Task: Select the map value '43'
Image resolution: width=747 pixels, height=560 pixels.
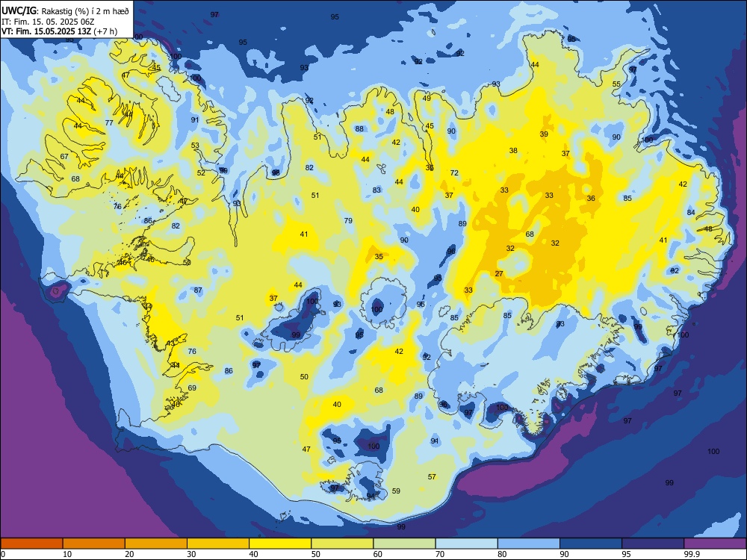Action: point(170,343)
